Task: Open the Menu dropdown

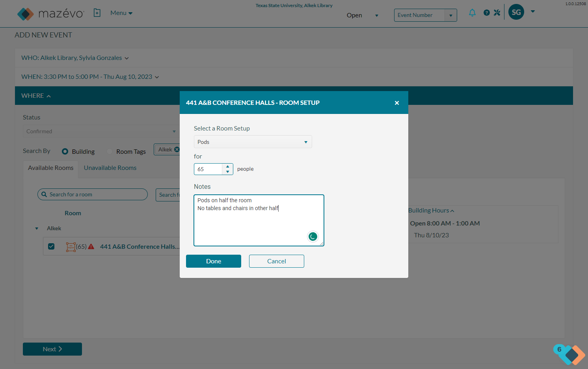Action: point(121,13)
